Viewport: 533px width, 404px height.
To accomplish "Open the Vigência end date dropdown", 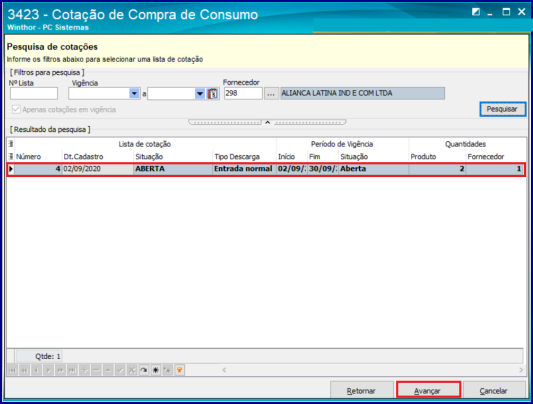I will (x=200, y=93).
